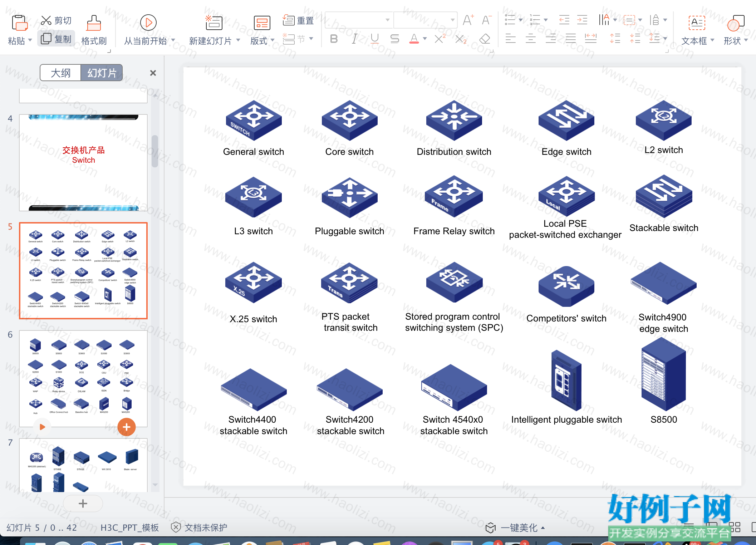Decrease font size with A- icon
This screenshot has width=756, height=545.
click(x=486, y=20)
